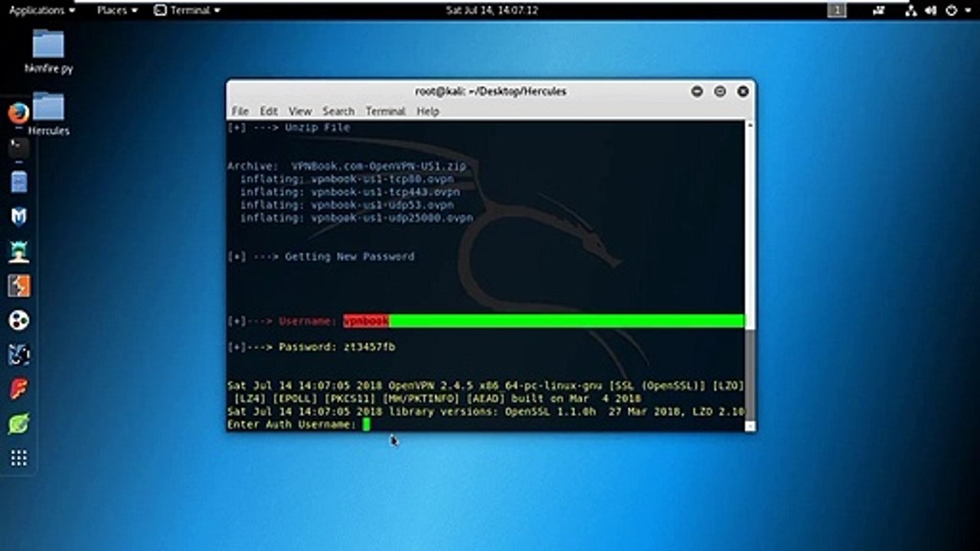Open the Hercules folder on desktop
The image size is (980, 551).
coord(48,113)
